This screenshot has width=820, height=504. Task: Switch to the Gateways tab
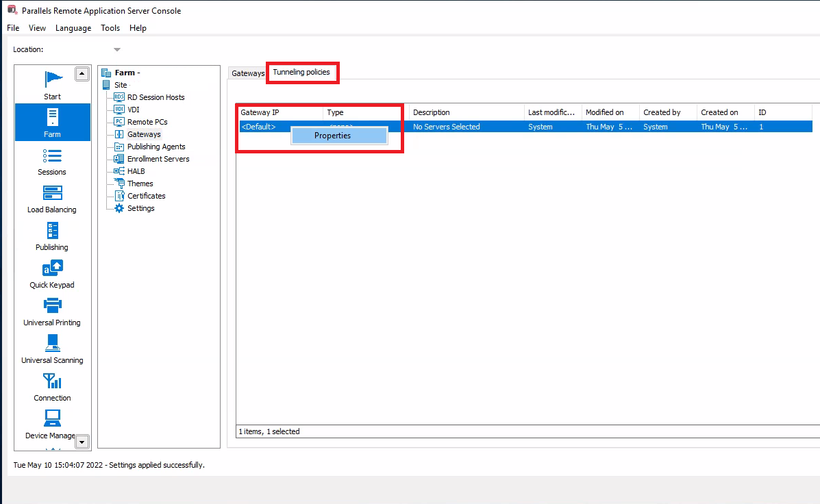(247, 73)
